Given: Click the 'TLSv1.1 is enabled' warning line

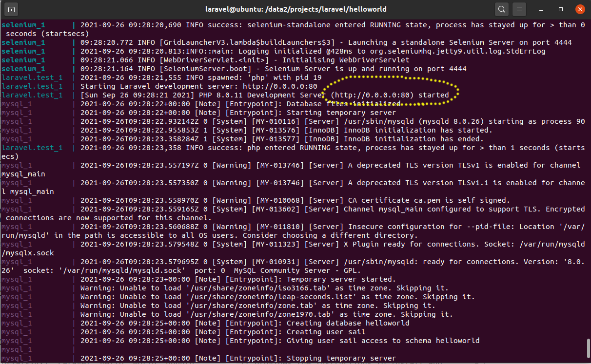Looking at the screenshot, I should point(293,187).
